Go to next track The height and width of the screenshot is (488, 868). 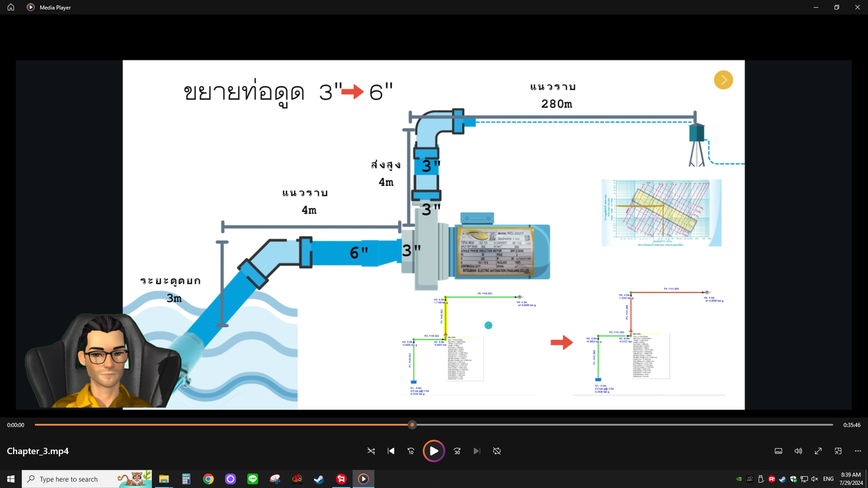click(x=477, y=451)
